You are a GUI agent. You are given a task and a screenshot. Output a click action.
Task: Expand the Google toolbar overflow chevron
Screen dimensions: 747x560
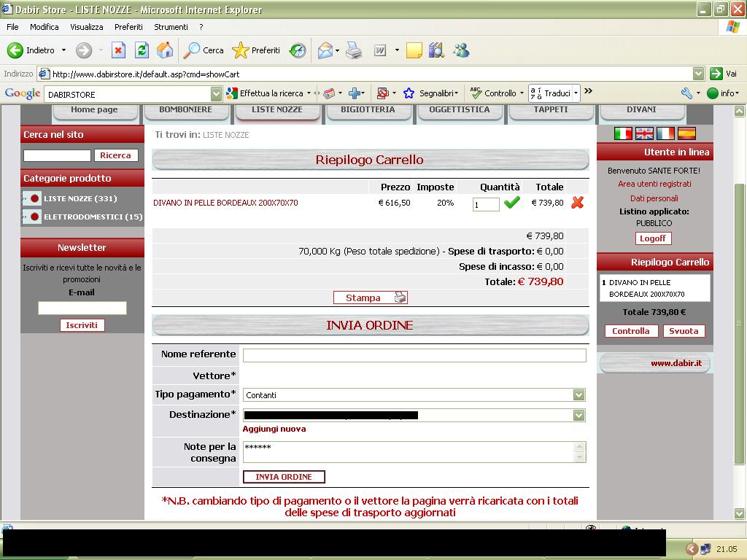coord(589,91)
